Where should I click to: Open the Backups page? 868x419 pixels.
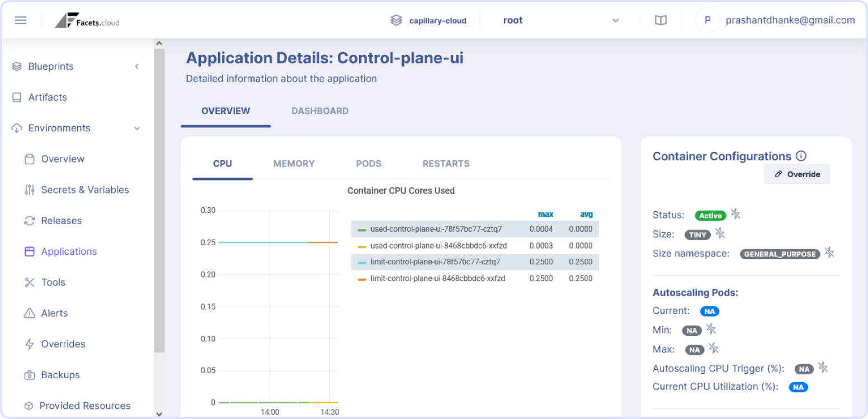point(60,375)
